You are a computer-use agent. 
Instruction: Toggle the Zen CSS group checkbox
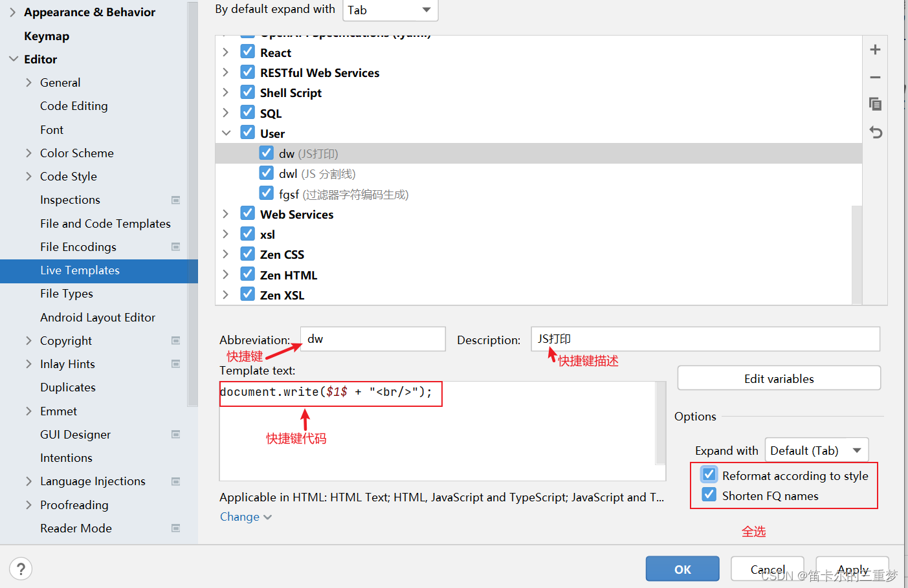[247, 254]
